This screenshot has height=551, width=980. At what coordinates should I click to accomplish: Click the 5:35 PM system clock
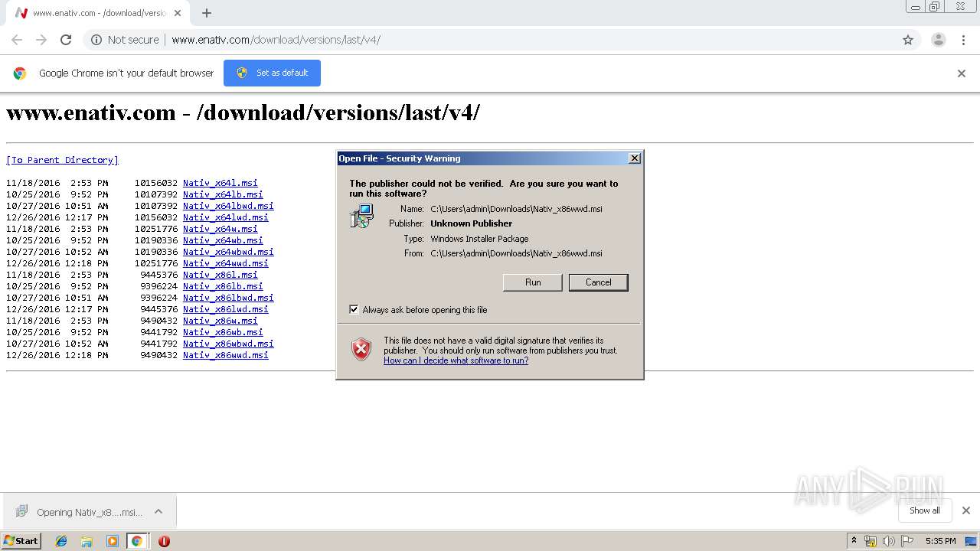tap(940, 541)
